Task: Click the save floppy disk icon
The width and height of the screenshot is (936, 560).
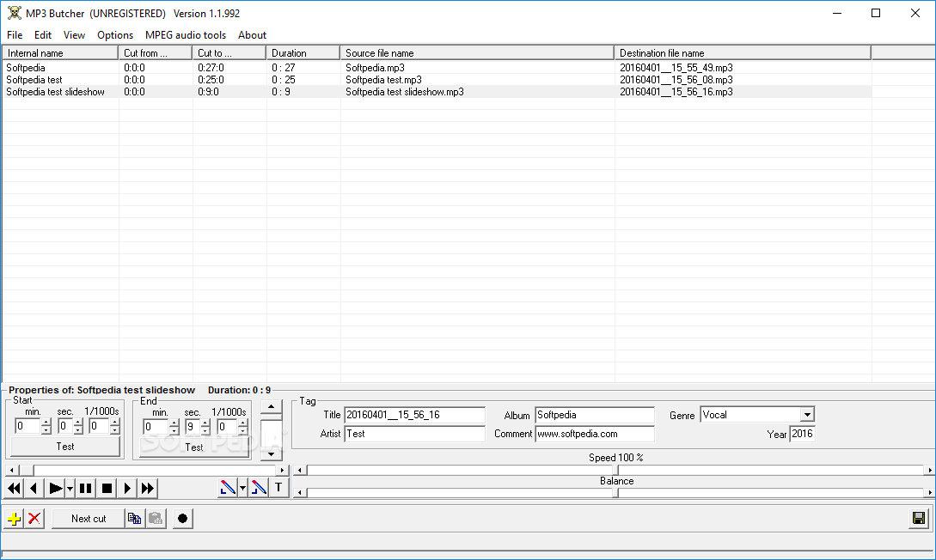Action: coord(919,518)
